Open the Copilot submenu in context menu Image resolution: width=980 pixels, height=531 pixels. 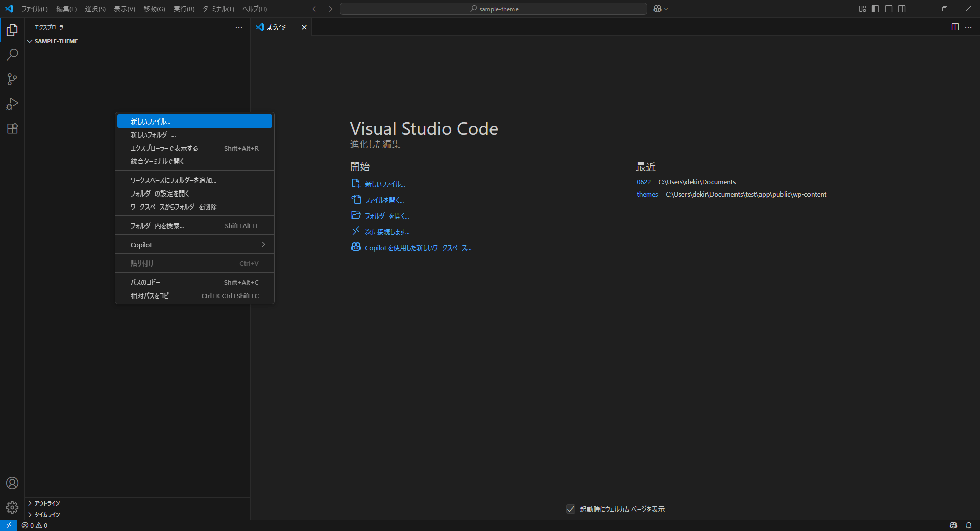click(194, 245)
